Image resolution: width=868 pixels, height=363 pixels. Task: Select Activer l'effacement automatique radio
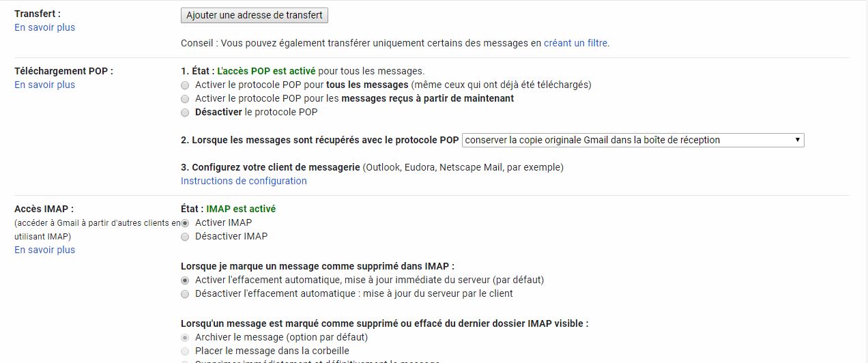pos(185,280)
